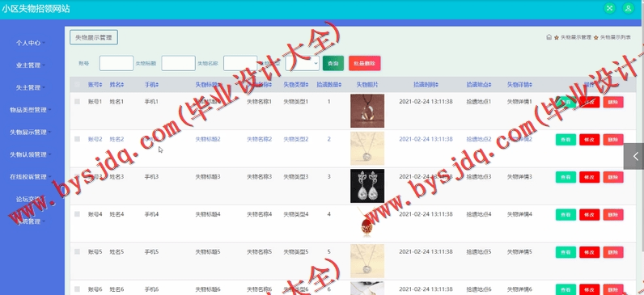Viewport: 644px width, 295px height.
Task: Sort table by 失物类型 column arrows
Action: tap(307, 85)
